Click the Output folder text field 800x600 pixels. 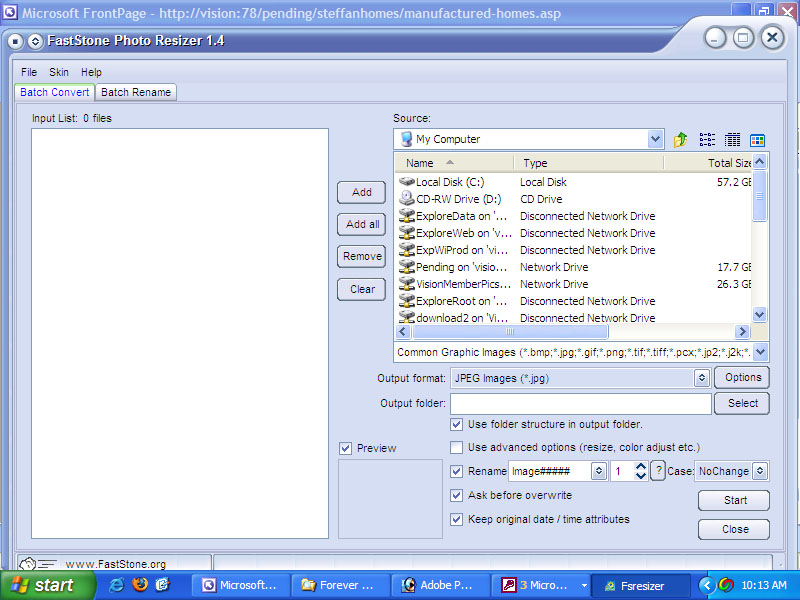click(580, 403)
